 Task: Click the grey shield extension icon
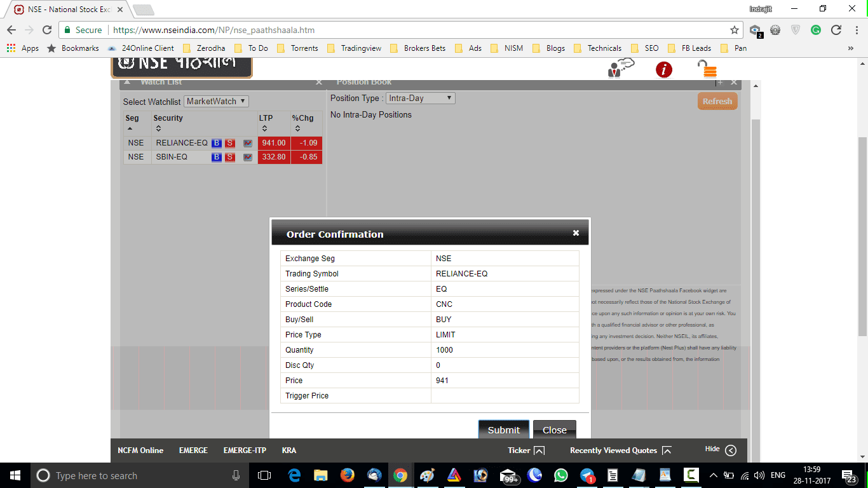point(796,30)
